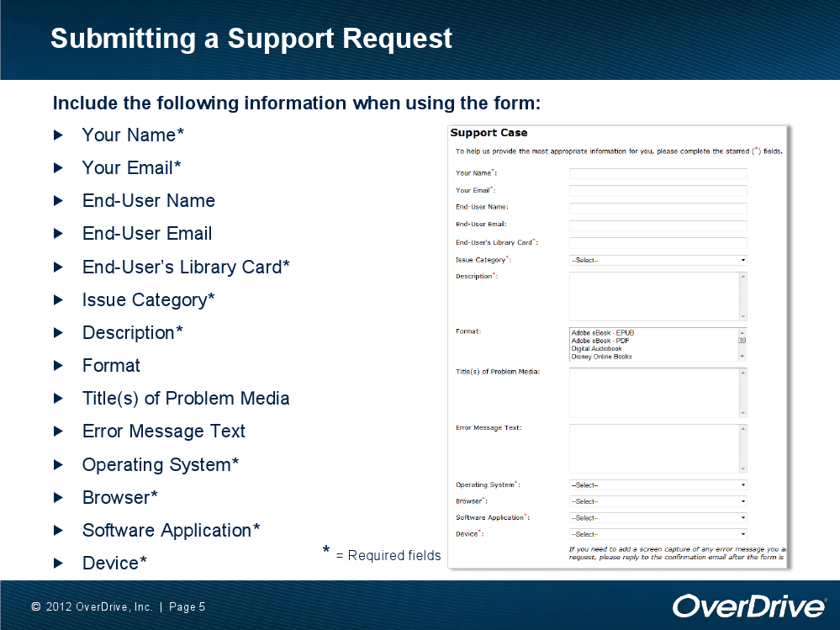Click the Description box scrollbar

click(x=743, y=296)
